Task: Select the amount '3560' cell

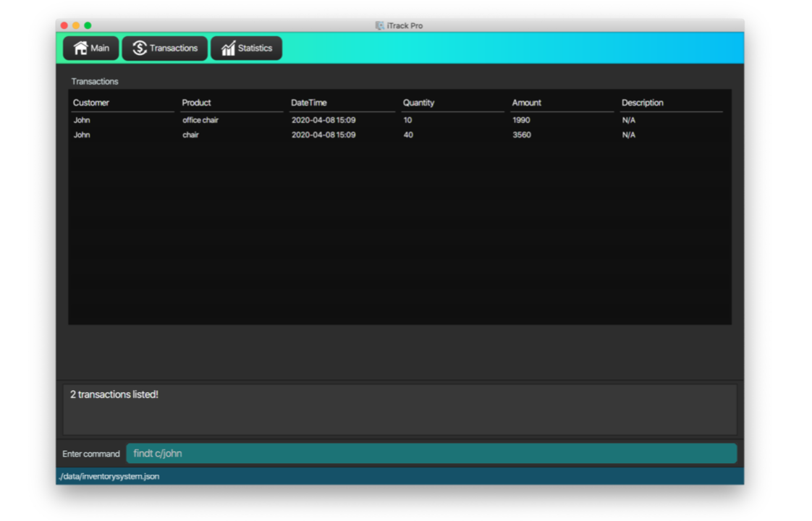Action: pos(522,135)
